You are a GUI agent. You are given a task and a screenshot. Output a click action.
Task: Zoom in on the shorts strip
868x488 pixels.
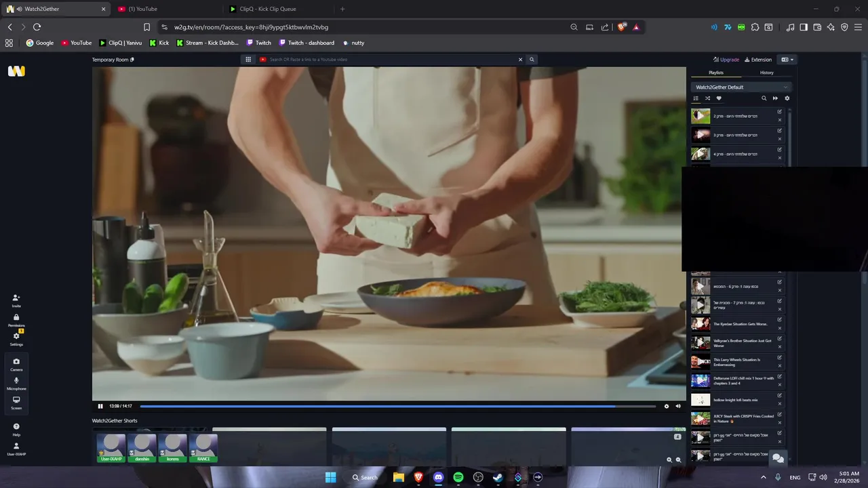669,460
